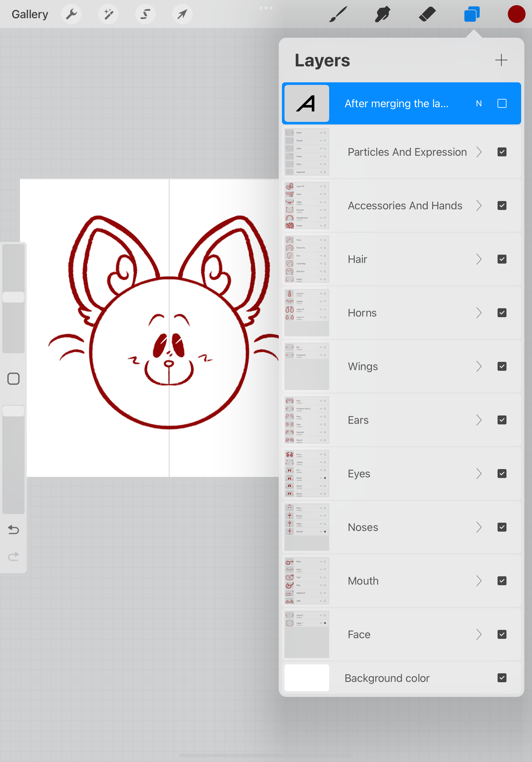Close the Layers panel via layers icon
Viewport: 532px width, 762px height.
tap(472, 14)
